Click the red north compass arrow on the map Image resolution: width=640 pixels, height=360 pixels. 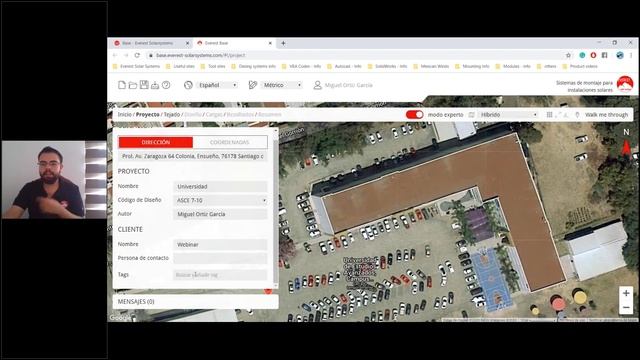(626, 147)
